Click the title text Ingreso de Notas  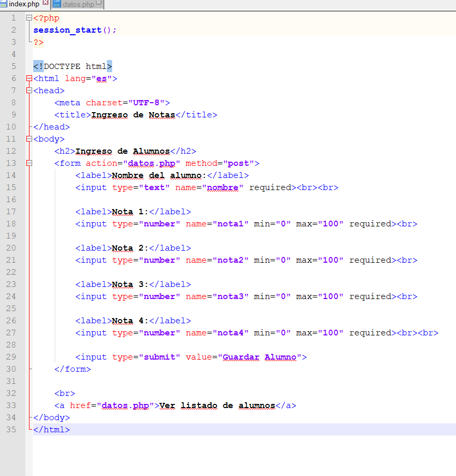pyautogui.click(x=133, y=115)
